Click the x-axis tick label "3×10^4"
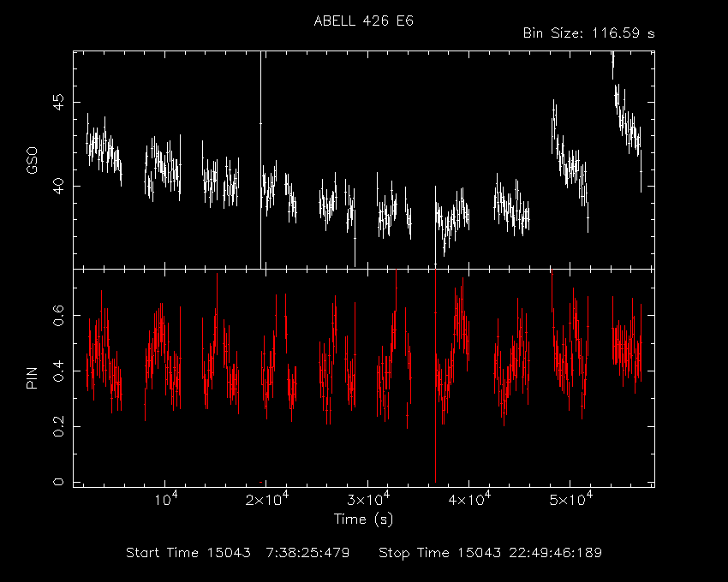 point(368,498)
